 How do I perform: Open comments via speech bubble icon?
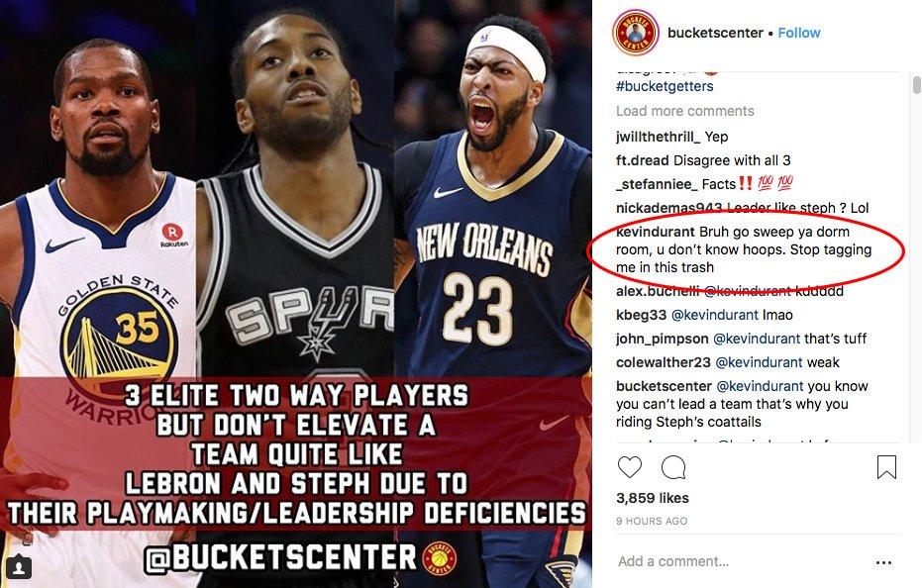(x=673, y=467)
